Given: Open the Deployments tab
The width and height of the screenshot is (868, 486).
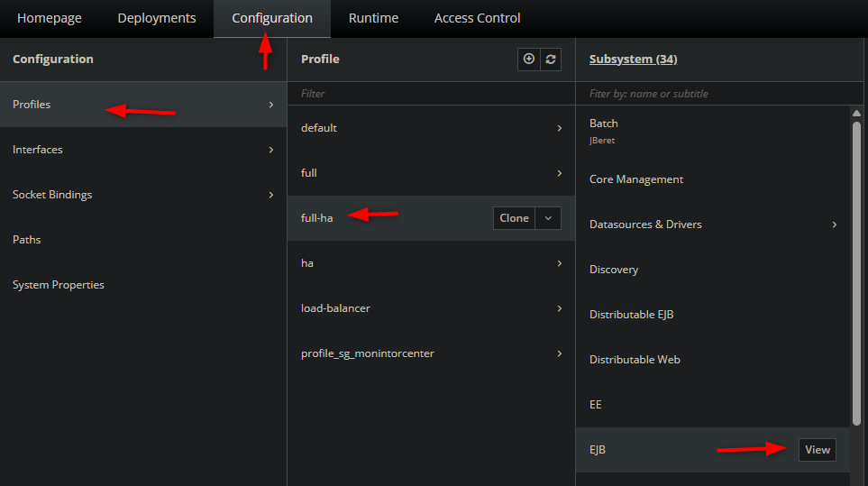Looking at the screenshot, I should click(x=157, y=18).
